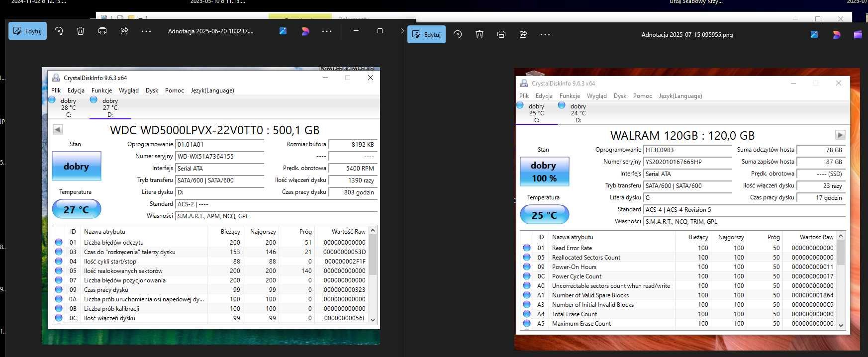Image resolution: width=868 pixels, height=357 pixels.
Task: Open Wygląd menu in WDC CrystalDiskInfo window
Action: click(129, 90)
